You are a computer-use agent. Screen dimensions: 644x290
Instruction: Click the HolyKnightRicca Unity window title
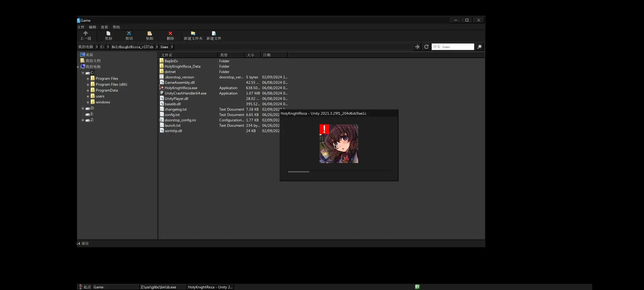pos(323,113)
